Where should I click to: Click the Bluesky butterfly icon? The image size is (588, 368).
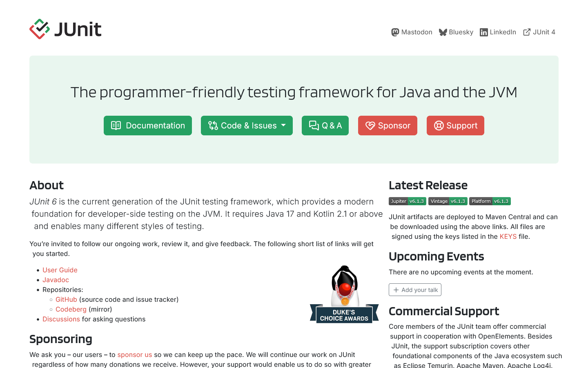(443, 32)
